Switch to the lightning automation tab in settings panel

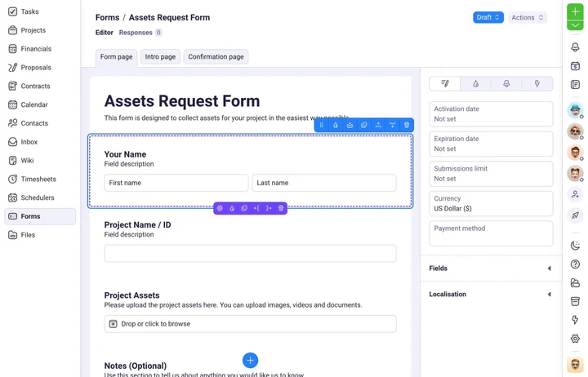click(537, 83)
